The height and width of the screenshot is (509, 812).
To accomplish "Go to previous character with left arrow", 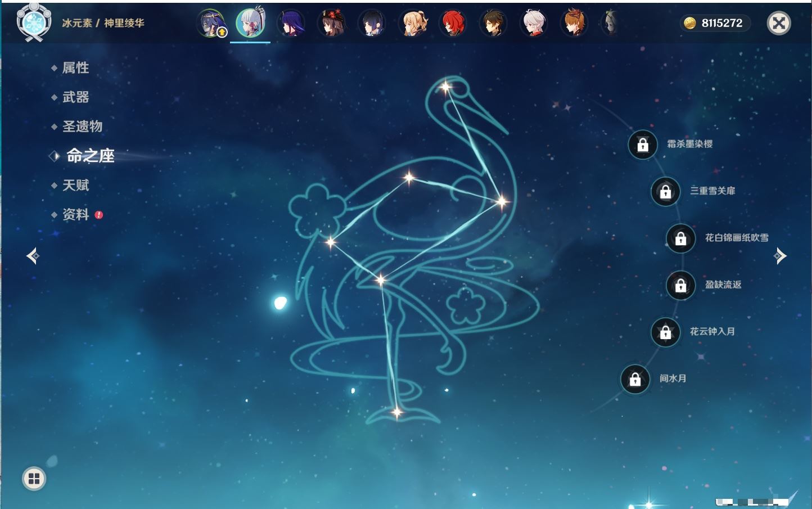I will click(33, 256).
